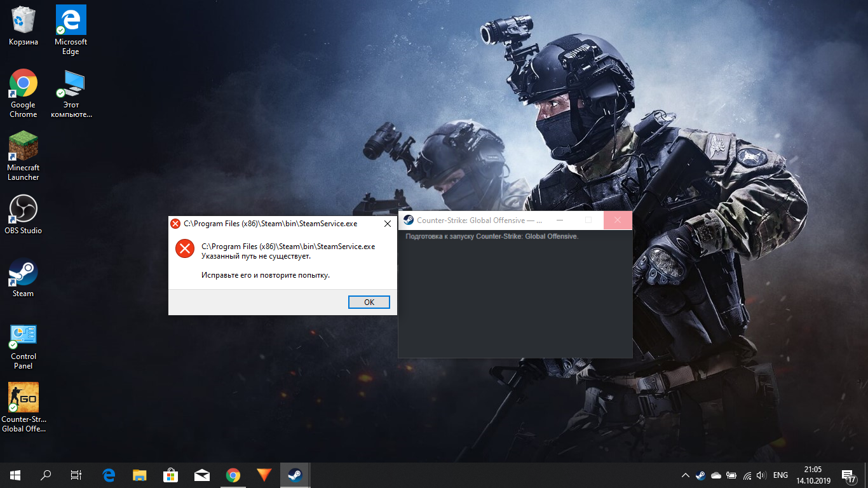Show hidden system tray icons
The height and width of the screenshot is (488, 868).
point(685,475)
